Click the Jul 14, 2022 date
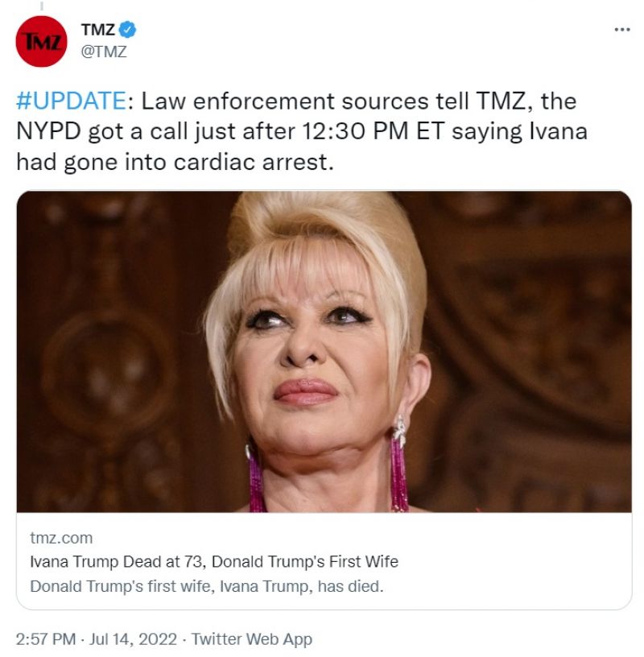This screenshot has width=644, height=657. click(x=134, y=639)
